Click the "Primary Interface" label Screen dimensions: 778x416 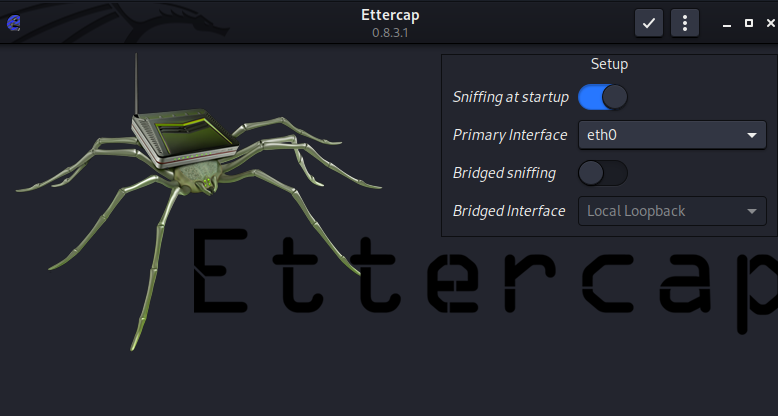(x=510, y=135)
